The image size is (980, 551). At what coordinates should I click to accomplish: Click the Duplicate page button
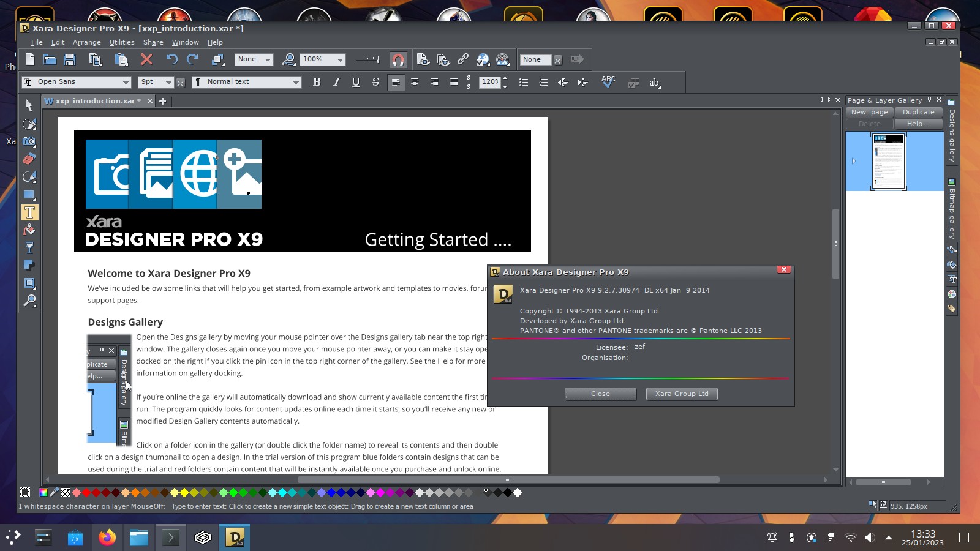pyautogui.click(x=919, y=112)
